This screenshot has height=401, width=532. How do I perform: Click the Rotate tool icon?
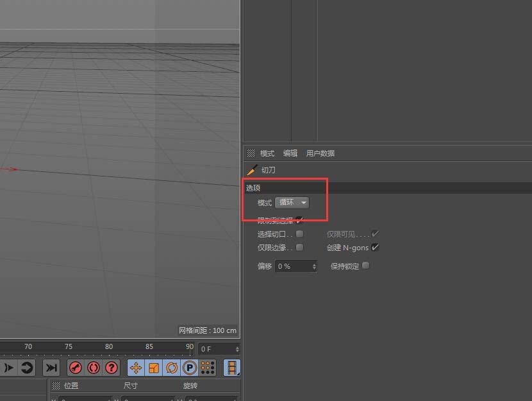171,368
